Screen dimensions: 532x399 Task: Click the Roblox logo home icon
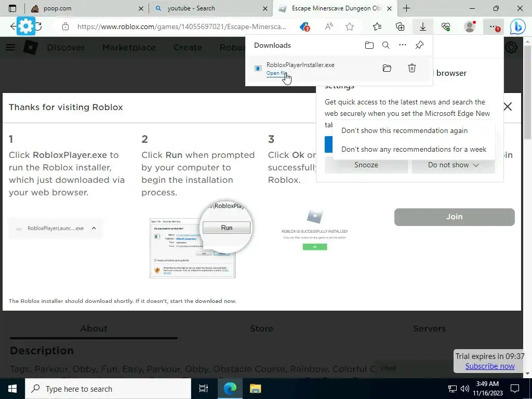pos(31,47)
